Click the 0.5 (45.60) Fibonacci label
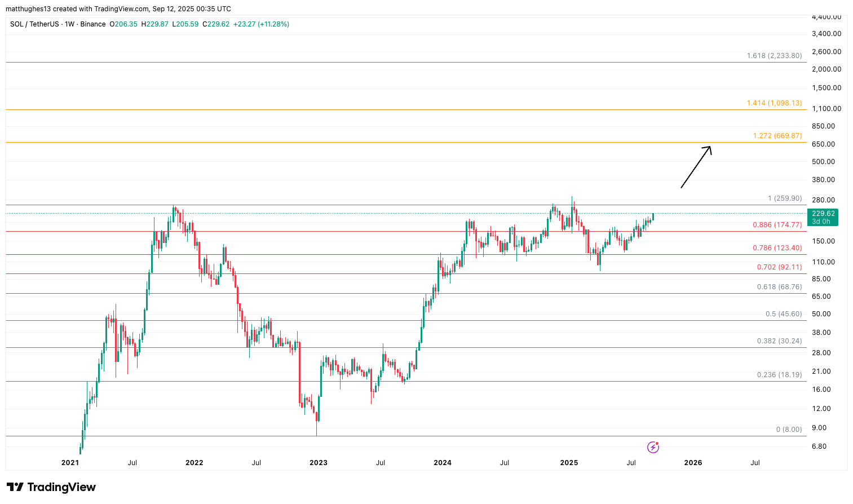 pyautogui.click(x=784, y=314)
